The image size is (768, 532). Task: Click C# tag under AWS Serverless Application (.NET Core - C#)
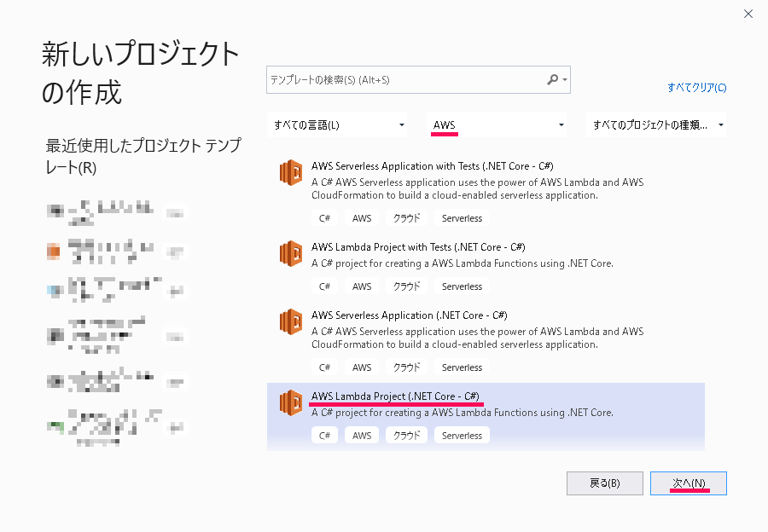tap(324, 367)
